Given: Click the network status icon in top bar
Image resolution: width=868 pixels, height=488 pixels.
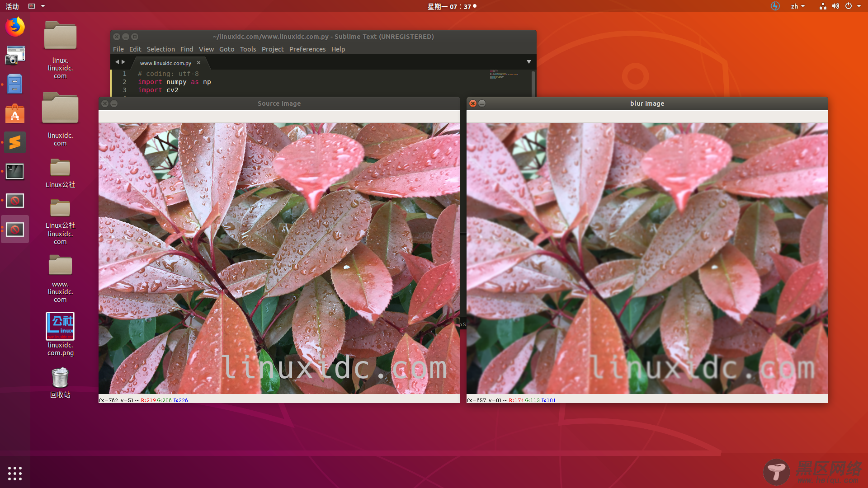Looking at the screenshot, I should [823, 6].
